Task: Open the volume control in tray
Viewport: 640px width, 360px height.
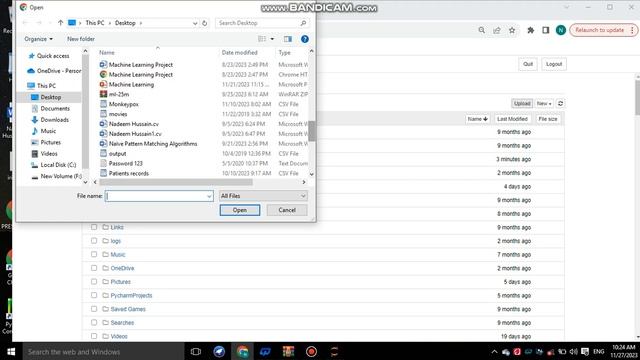Action: coord(573,352)
